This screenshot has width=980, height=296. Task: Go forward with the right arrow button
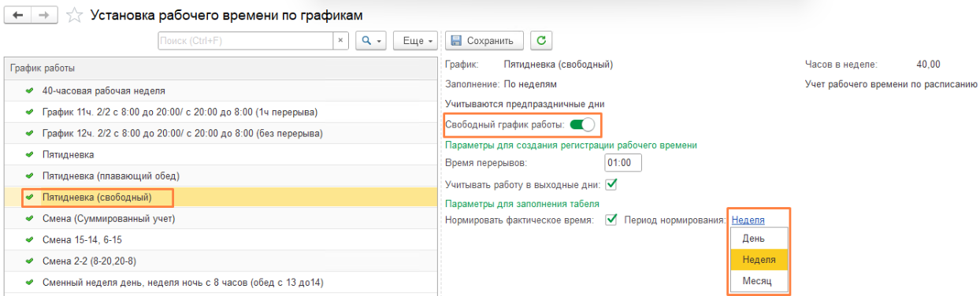pos(43,14)
